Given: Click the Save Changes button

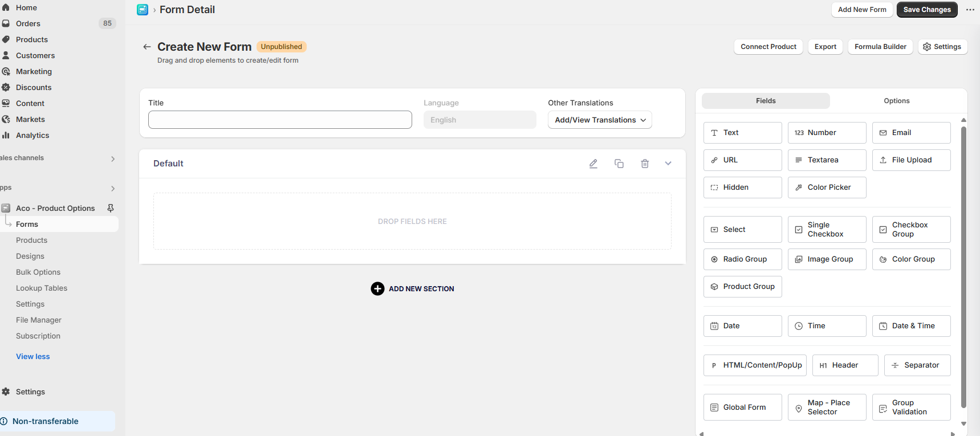Looking at the screenshot, I should (x=927, y=10).
